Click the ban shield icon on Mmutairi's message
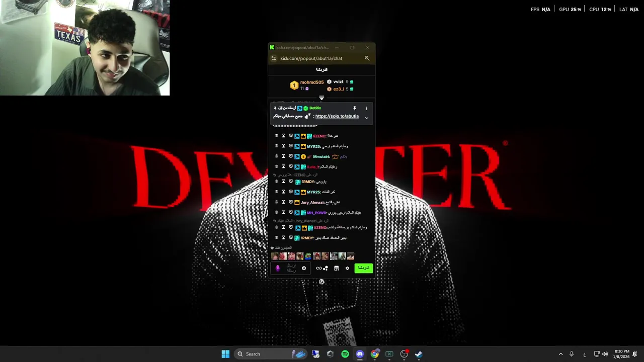 [x=291, y=156]
